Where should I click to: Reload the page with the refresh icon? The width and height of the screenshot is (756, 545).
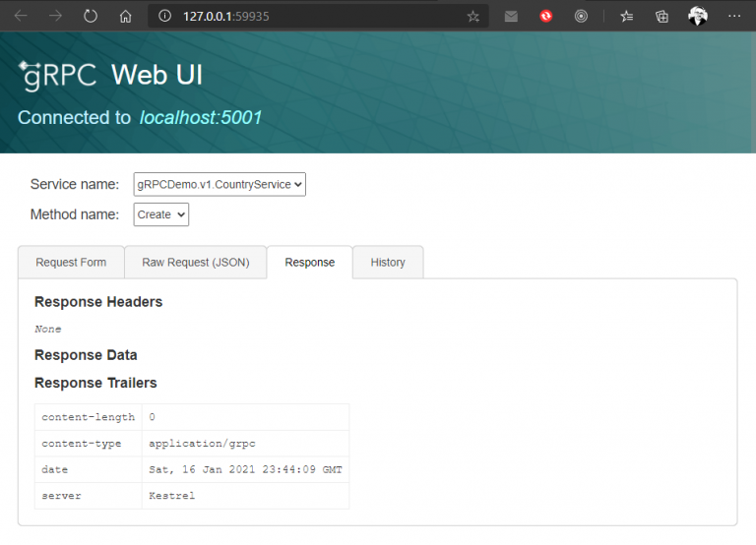coord(91,16)
